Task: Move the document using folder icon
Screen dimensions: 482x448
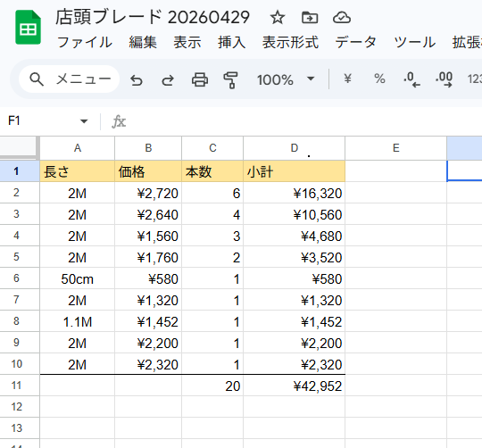Action: coord(310,18)
